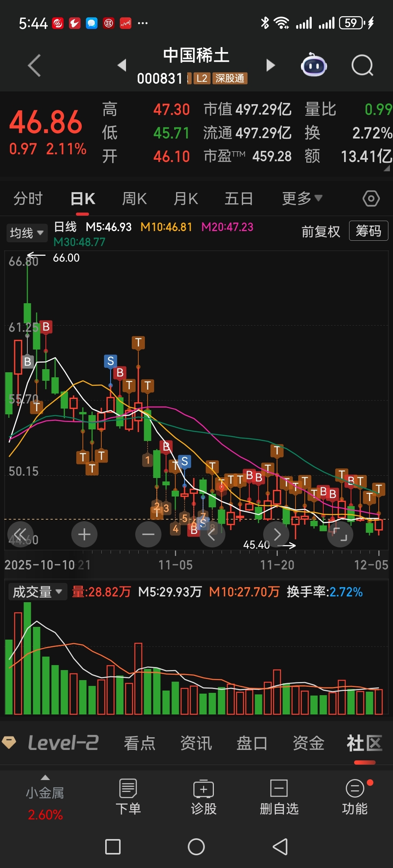Screen dimensions: 393x868
Task: Select the 日K tab
Action: click(83, 199)
